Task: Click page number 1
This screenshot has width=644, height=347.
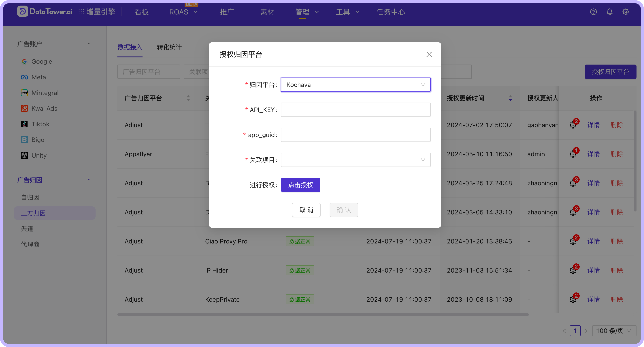Action: pyautogui.click(x=575, y=331)
